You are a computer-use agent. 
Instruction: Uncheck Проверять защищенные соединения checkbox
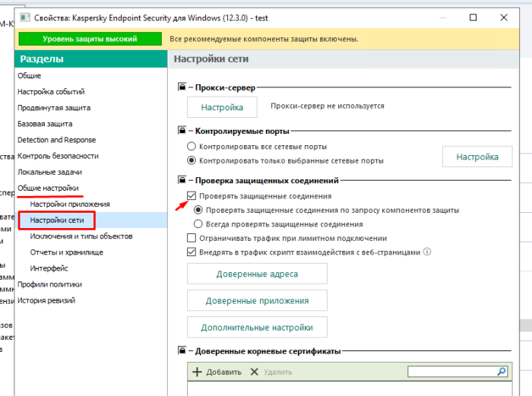[192, 196]
